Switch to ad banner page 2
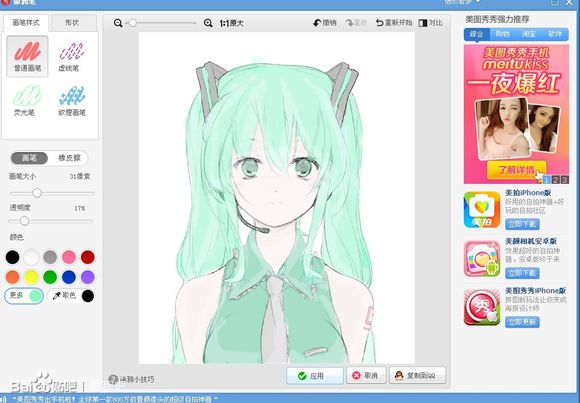 (x=556, y=180)
